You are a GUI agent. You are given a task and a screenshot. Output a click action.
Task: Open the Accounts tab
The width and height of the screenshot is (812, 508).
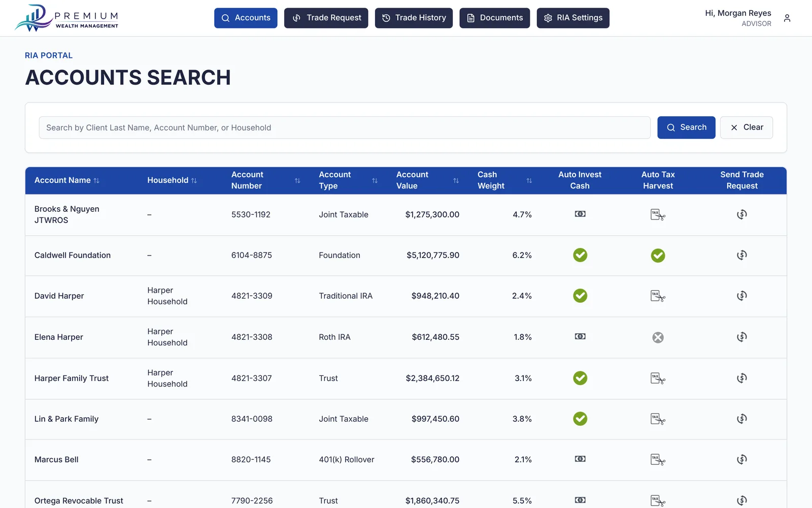246,18
